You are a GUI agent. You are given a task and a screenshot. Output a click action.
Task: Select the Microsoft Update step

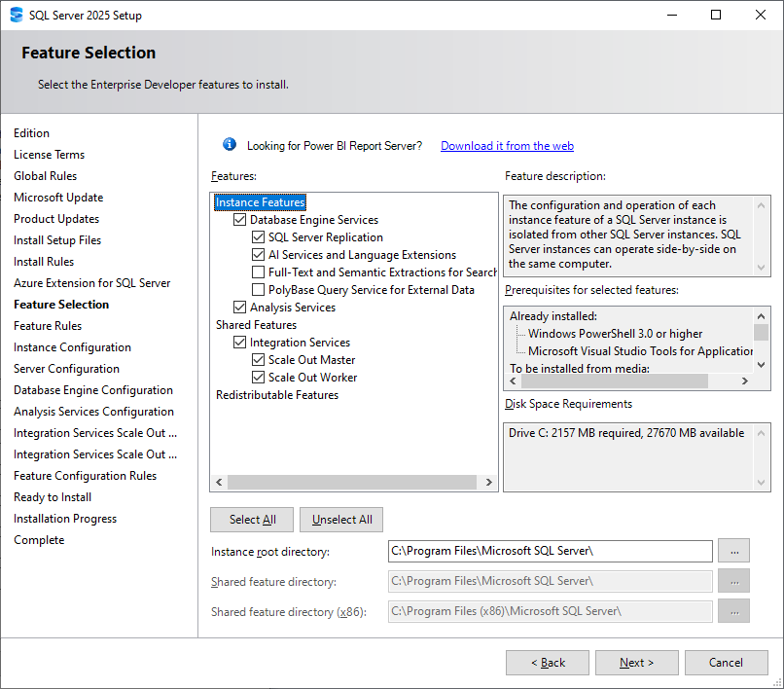58,198
